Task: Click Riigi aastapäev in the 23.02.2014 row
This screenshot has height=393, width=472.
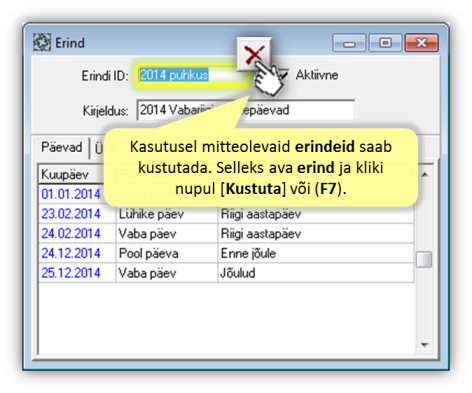Action: 316,214
